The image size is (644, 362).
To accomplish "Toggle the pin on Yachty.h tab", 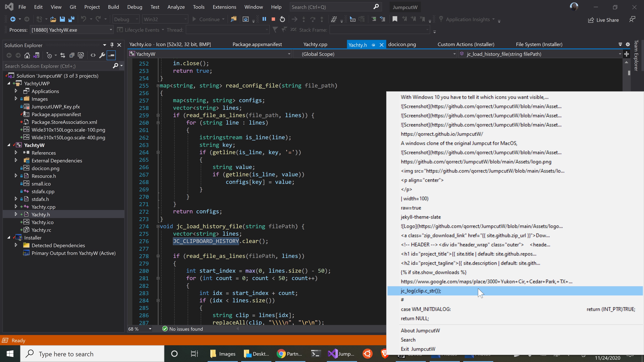I will click(x=373, y=45).
